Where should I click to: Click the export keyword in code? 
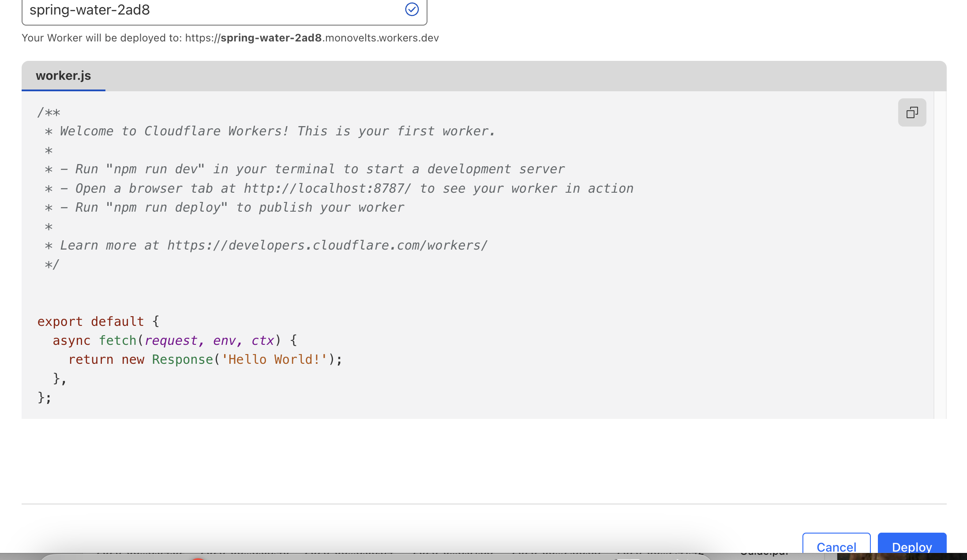click(x=60, y=321)
